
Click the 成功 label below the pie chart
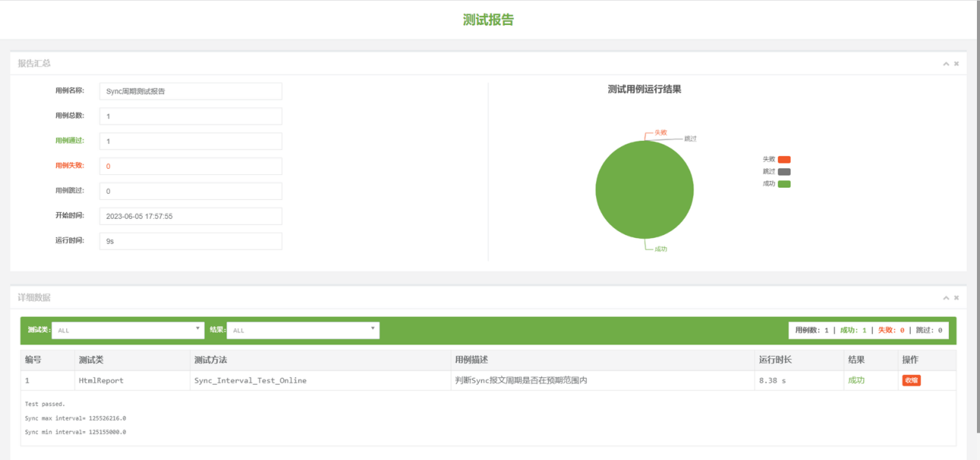pyautogui.click(x=661, y=249)
